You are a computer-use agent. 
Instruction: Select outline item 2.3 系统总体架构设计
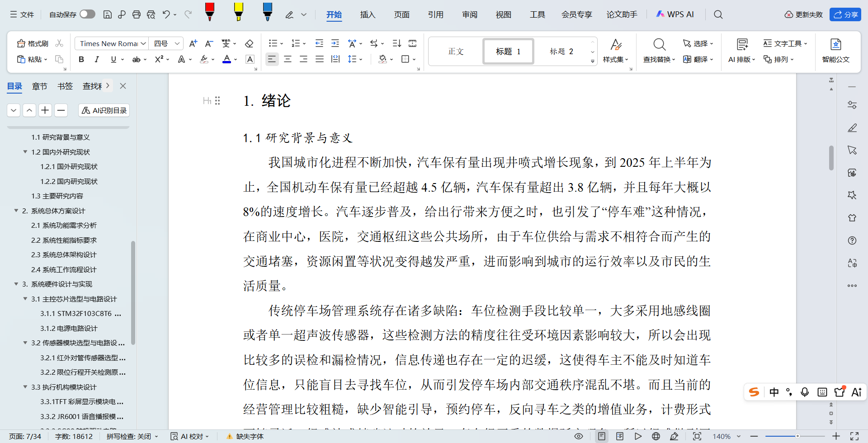[x=64, y=254]
